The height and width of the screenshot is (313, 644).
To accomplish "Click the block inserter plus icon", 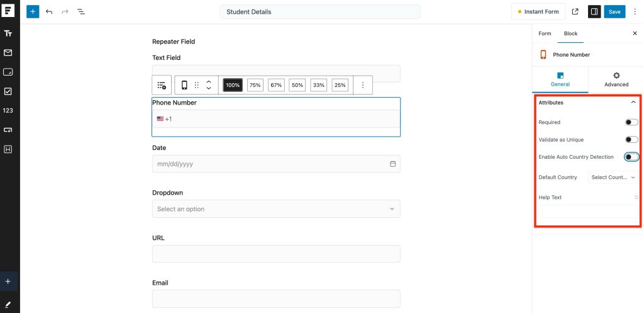I will click(33, 12).
